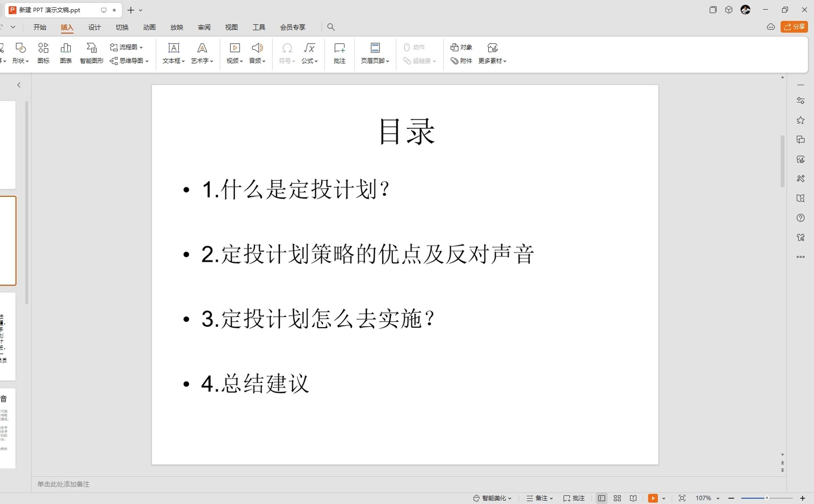Click the 插入 ribbon tab
The image size is (814, 504).
[67, 27]
